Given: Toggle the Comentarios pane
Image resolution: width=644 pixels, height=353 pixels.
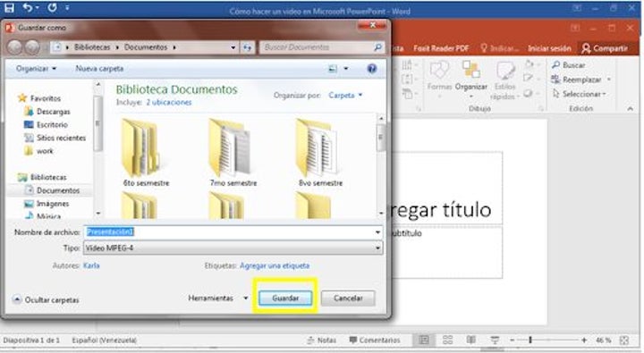Looking at the screenshot, I should coord(374,340).
